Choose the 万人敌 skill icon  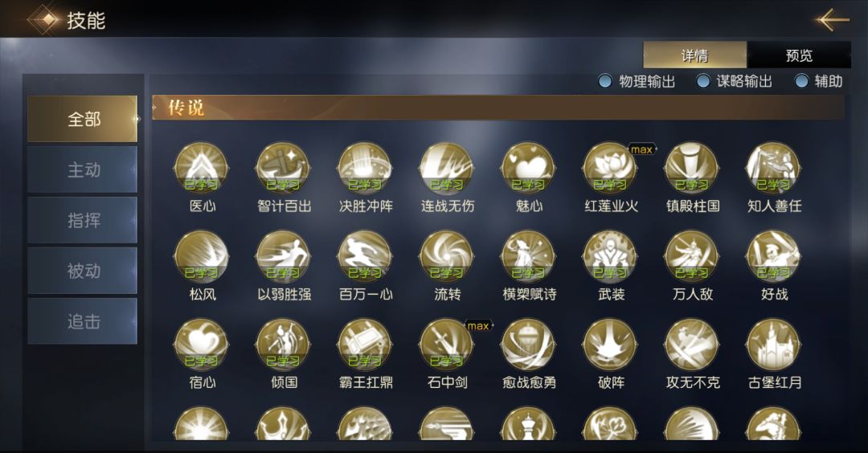point(692,257)
